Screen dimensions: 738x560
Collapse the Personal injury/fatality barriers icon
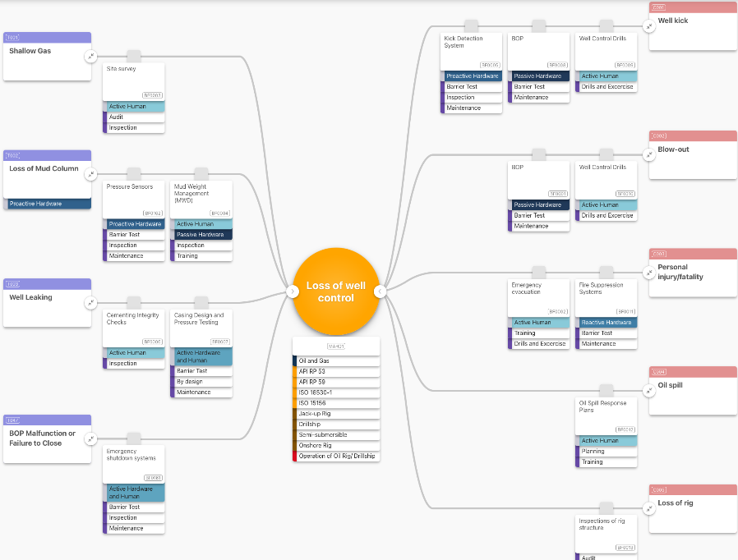tap(649, 273)
